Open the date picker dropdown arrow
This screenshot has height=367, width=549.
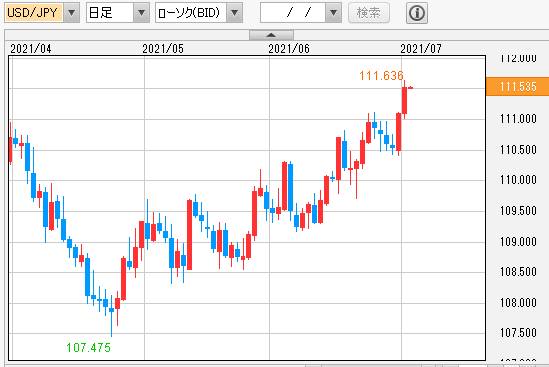point(334,13)
